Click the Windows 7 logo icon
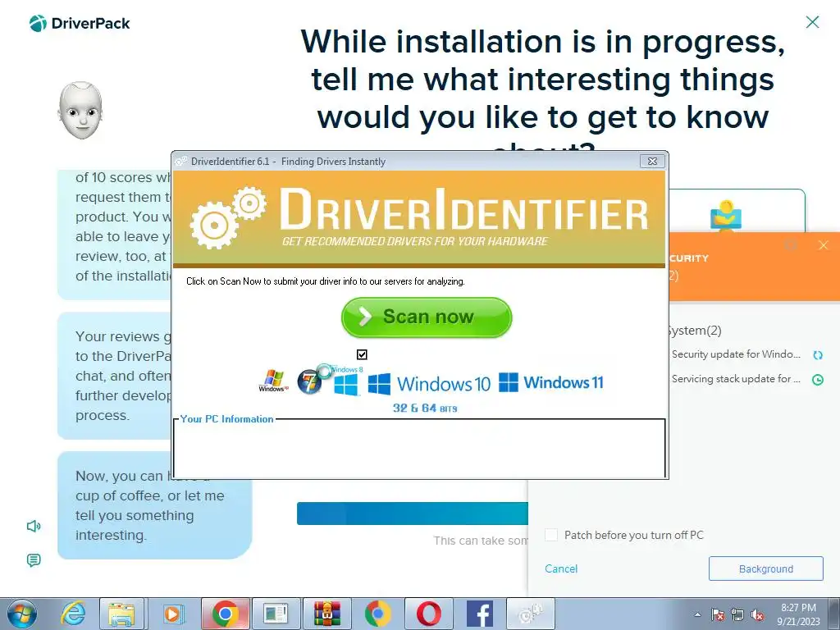 pos(308,382)
